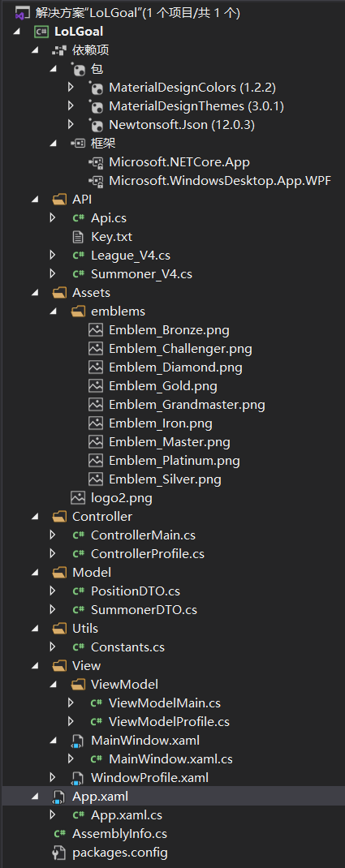Expand the Api.cs file node
The width and height of the screenshot is (345, 868).
point(53,217)
